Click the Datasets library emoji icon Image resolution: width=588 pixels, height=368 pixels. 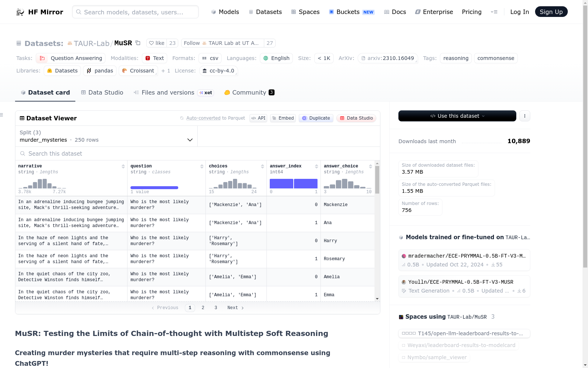click(x=50, y=71)
